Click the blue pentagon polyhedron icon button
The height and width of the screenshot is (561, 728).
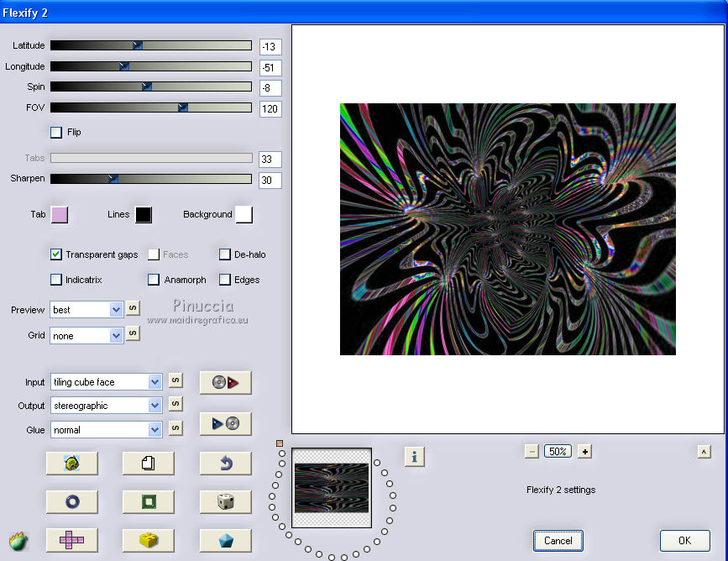[x=226, y=540]
